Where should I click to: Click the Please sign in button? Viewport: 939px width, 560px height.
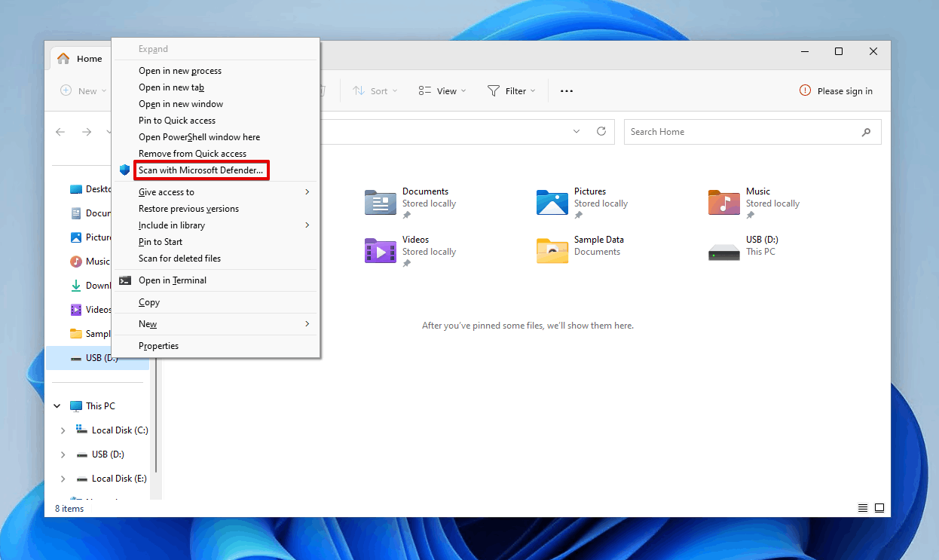pyautogui.click(x=837, y=91)
